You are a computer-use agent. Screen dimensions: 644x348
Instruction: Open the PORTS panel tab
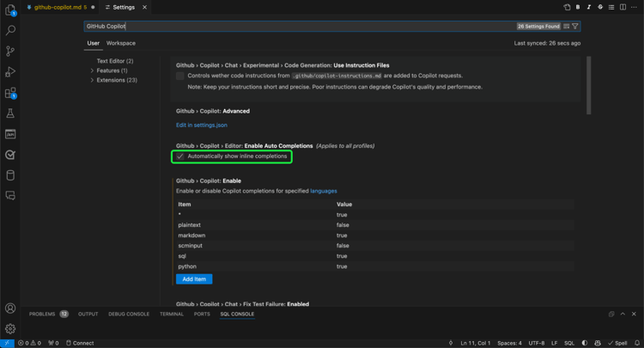point(202,314)
